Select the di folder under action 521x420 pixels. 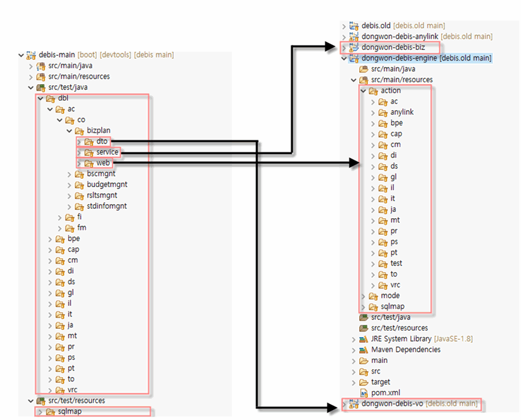394,155
